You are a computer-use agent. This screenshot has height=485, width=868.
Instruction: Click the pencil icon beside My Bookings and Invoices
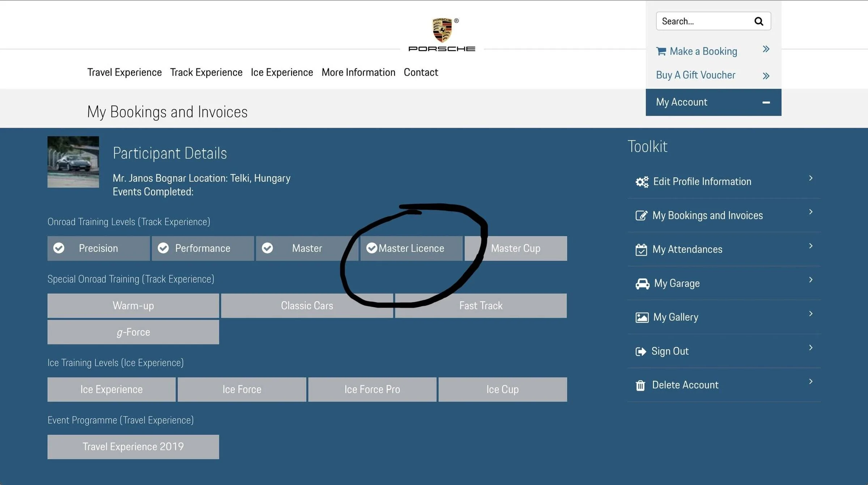tap(642, 216)
